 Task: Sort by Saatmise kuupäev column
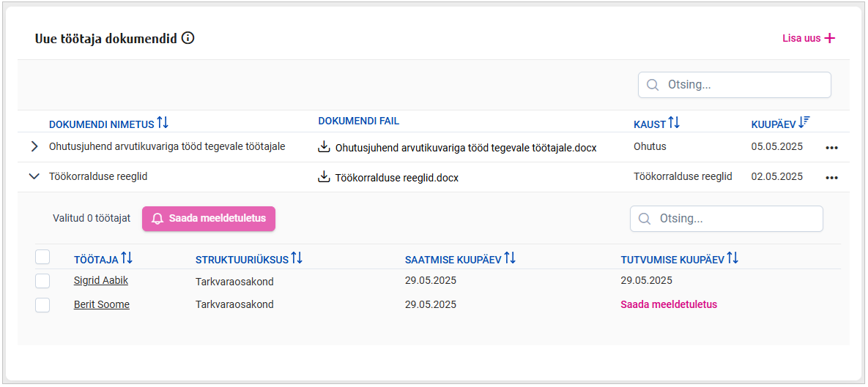(510, 258)
